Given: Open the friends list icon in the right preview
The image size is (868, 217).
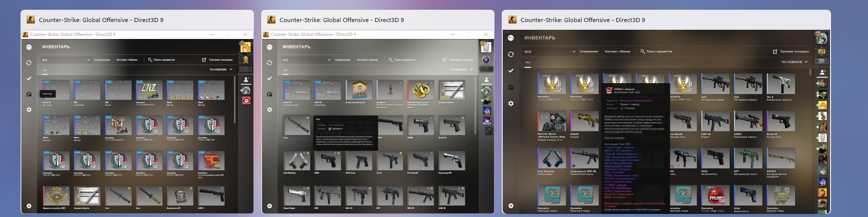Looking at the screenshot, I should [822, 72].
